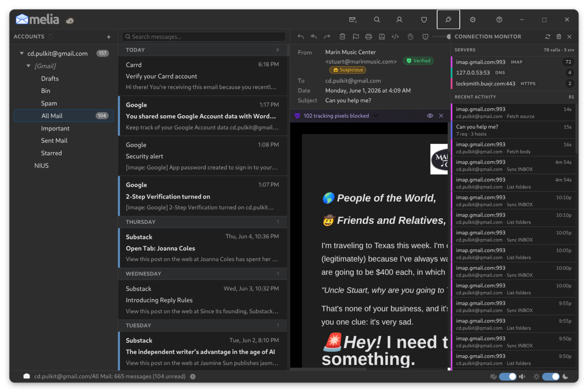Screen dimensions: 588x392
Task: Click the cloud sync icon beside melia logo
Action: pos(70,21)
